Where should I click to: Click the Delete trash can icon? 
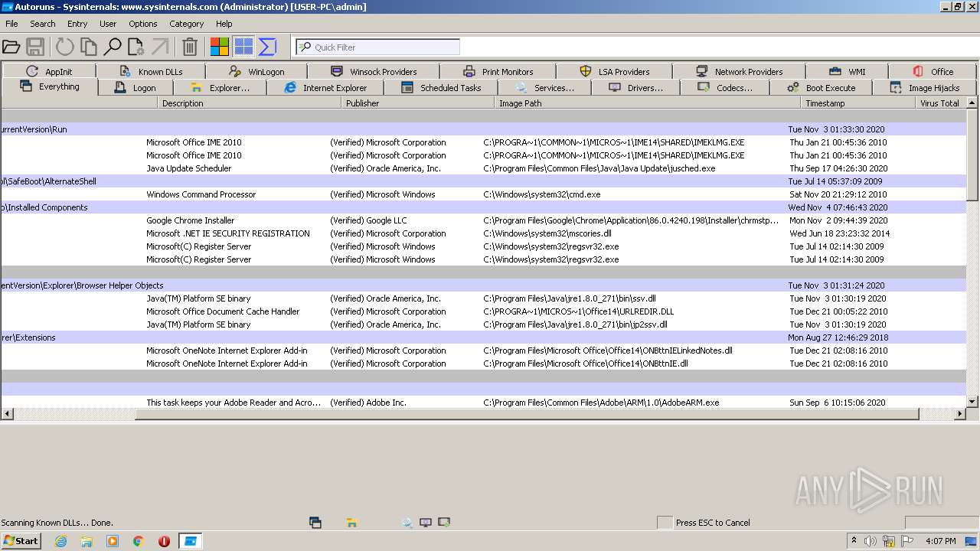(190, 47)
